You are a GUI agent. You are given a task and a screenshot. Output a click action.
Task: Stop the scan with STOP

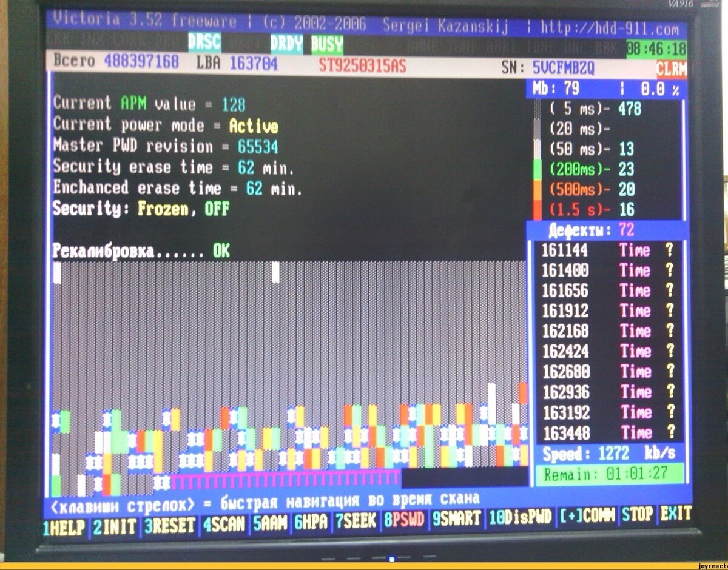coord(638,514)
